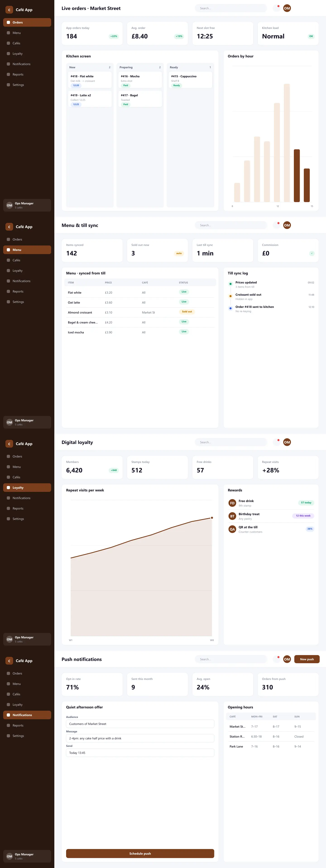Image resolution: width=326 pixels, height=868 pixels.
Task: Click the Message field with the cake offer text
Action: 140,738
